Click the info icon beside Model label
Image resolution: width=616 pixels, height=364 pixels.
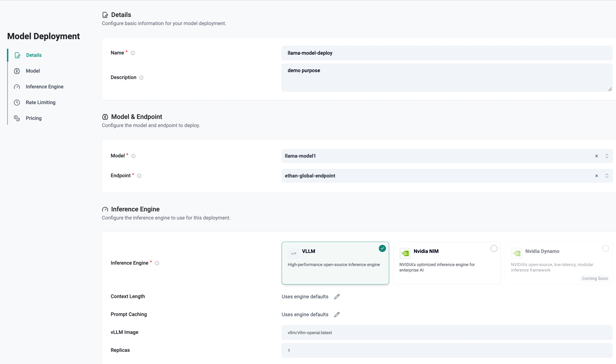pos(133,156)
